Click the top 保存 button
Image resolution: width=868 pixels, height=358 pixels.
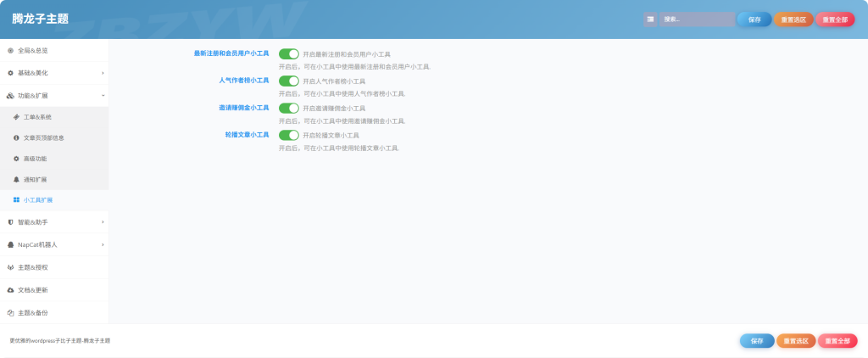pyautogui.click(x=754, y=20)
